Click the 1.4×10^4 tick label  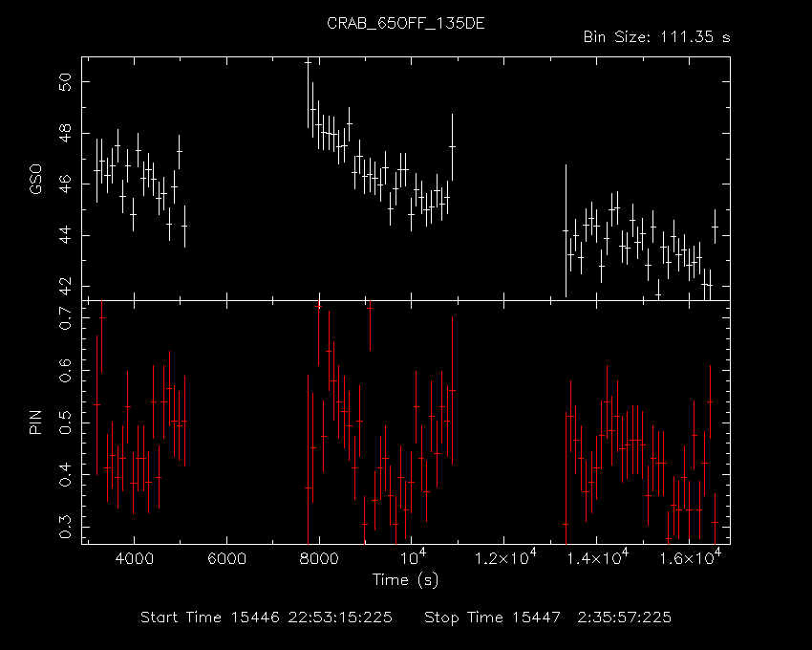[598, 556]
